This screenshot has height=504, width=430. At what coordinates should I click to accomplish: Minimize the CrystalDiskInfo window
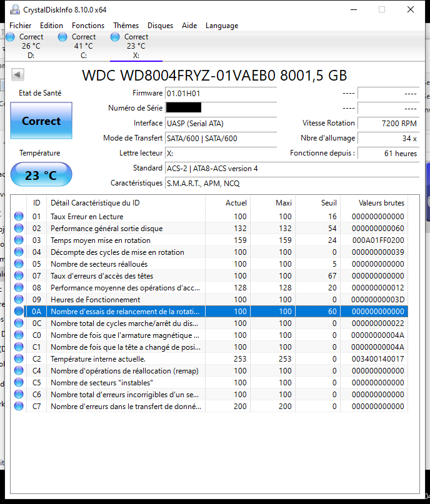354,9
